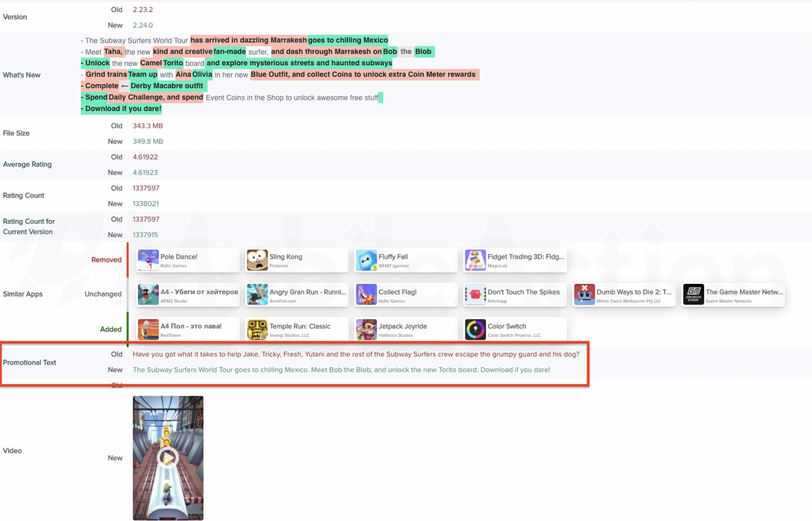Select old file size 343.3 MB

tap(148, 126)
